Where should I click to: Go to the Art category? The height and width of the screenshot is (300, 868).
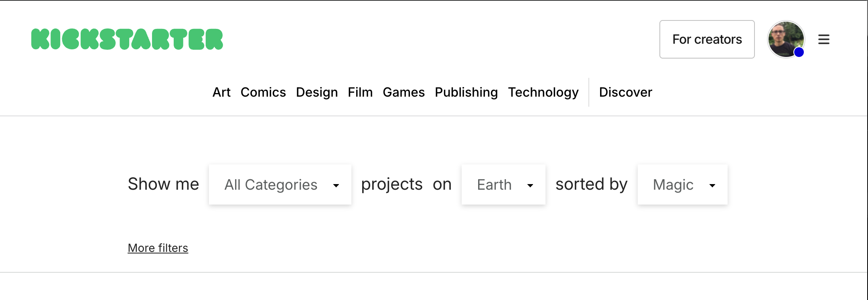221,92
